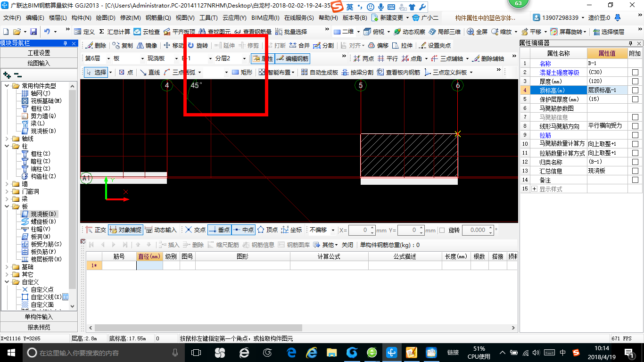
Task: Toggle 编辑钢筋 edit rebar button
Action: [292, 58]
